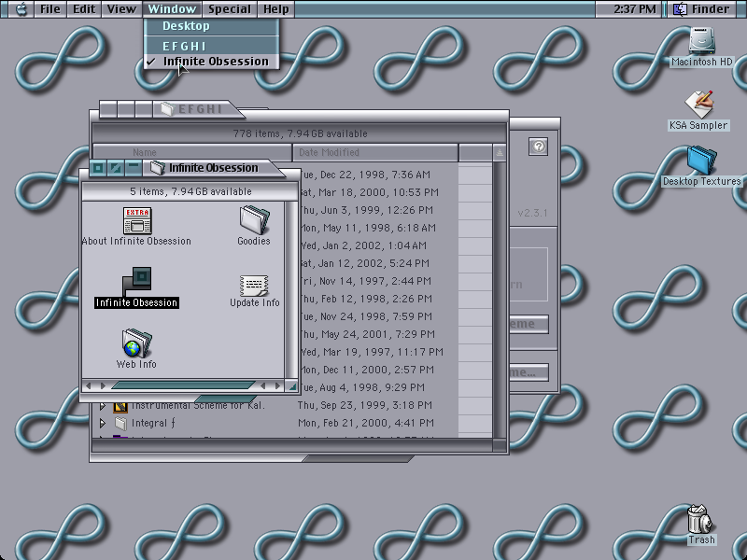Open the Help menu

pyautogui.click(x=275, y=9)
